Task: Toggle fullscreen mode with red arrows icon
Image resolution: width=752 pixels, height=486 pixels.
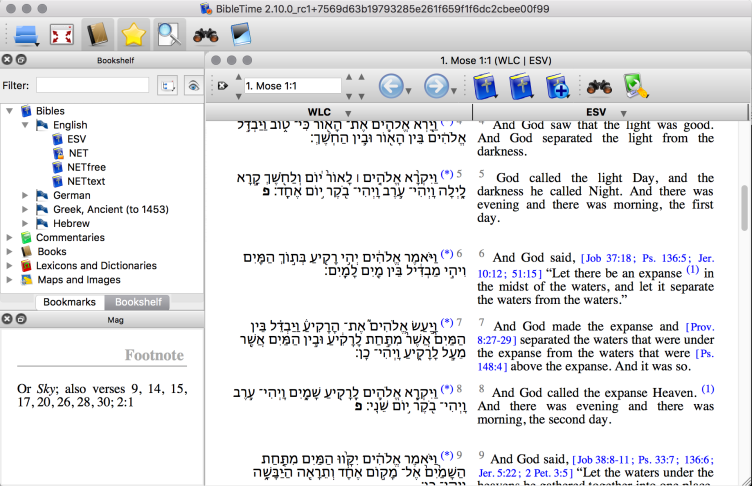Action: click(61, 34)
